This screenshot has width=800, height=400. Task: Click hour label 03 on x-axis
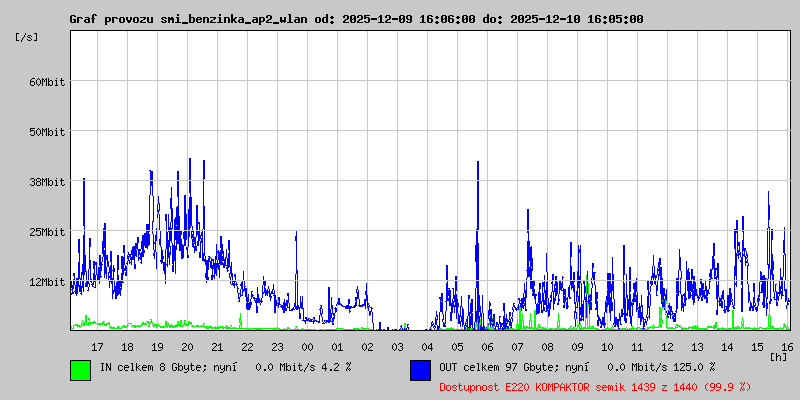(397, 347)
